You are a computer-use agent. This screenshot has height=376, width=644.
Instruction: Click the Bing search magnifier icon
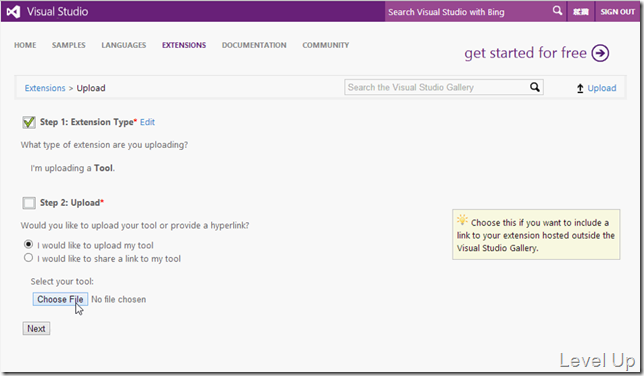[557, 11]
